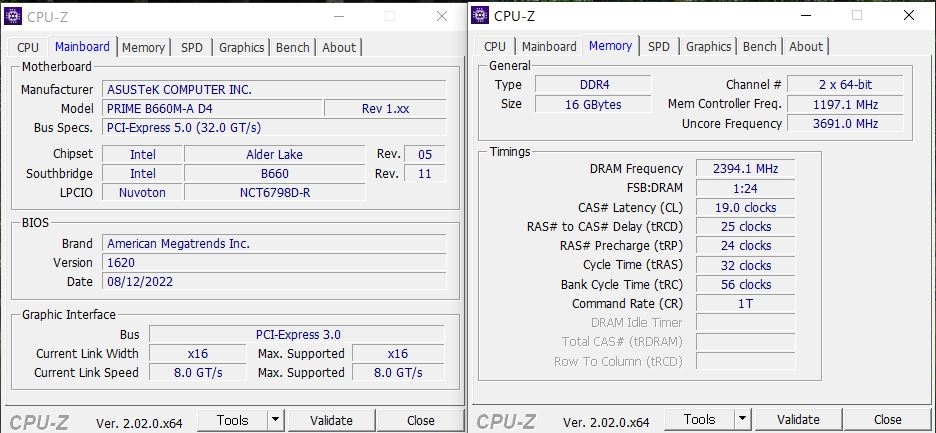The image size is (936, 433).
Task: Click the CPU-Z icon in right window title bar
Action: (480, 15)
